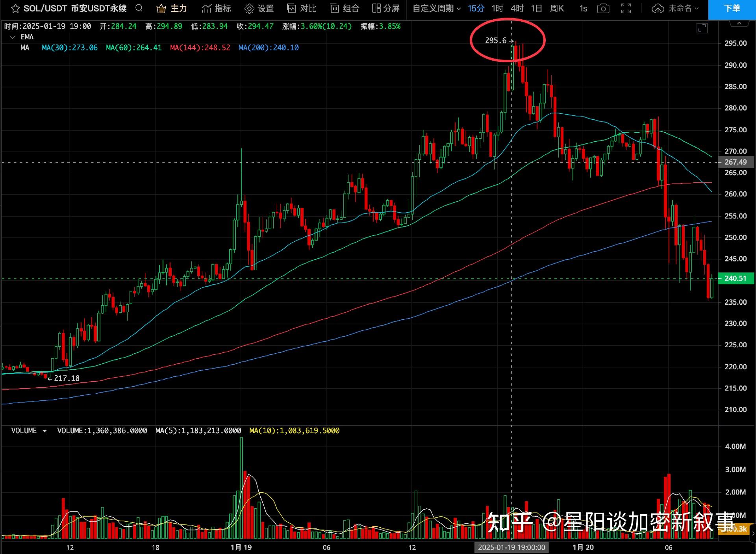Expand right side panel arrow at bottom
The height and width of the screenshot is (554, 756).
coord(753,534)
